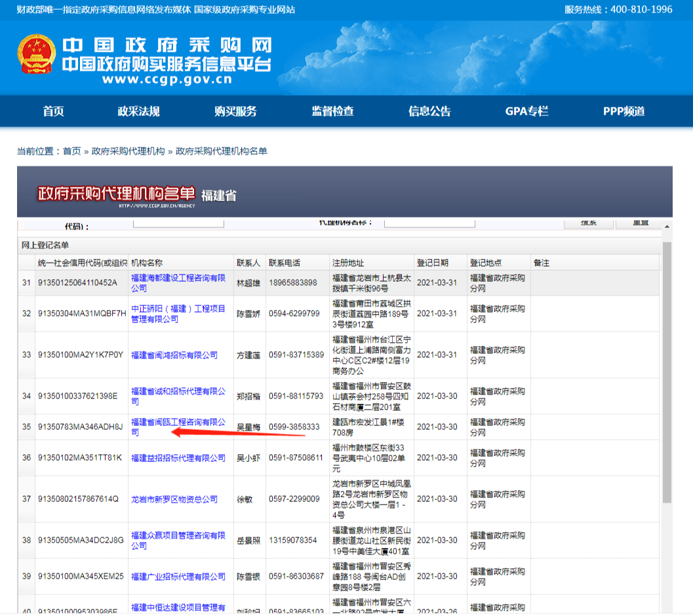Open 龙岩市新罗区物资总公司 agency link
Viewport: 693px width, 616px height.
[174, 499]
